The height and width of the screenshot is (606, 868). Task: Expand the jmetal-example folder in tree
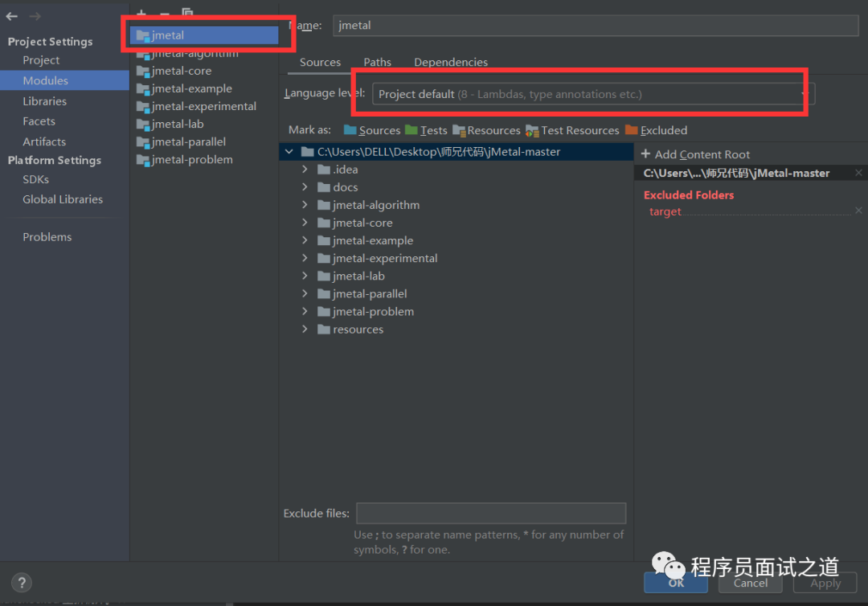(x=305, y=240)
